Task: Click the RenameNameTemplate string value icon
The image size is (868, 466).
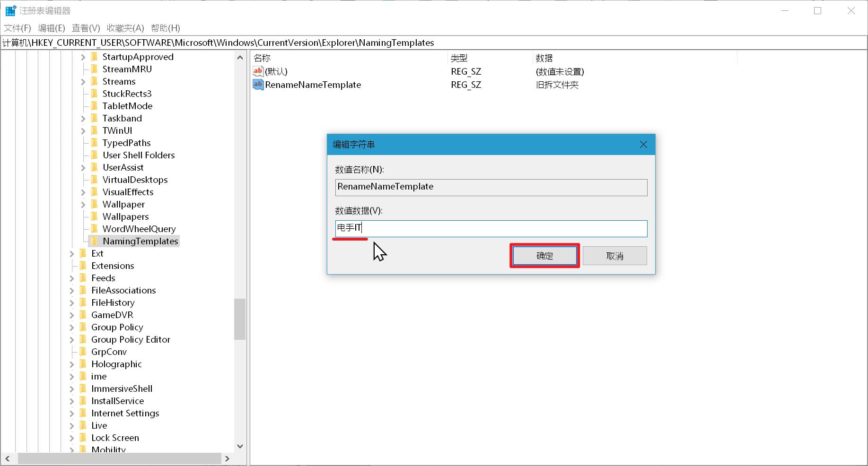Action: (258, 85)
